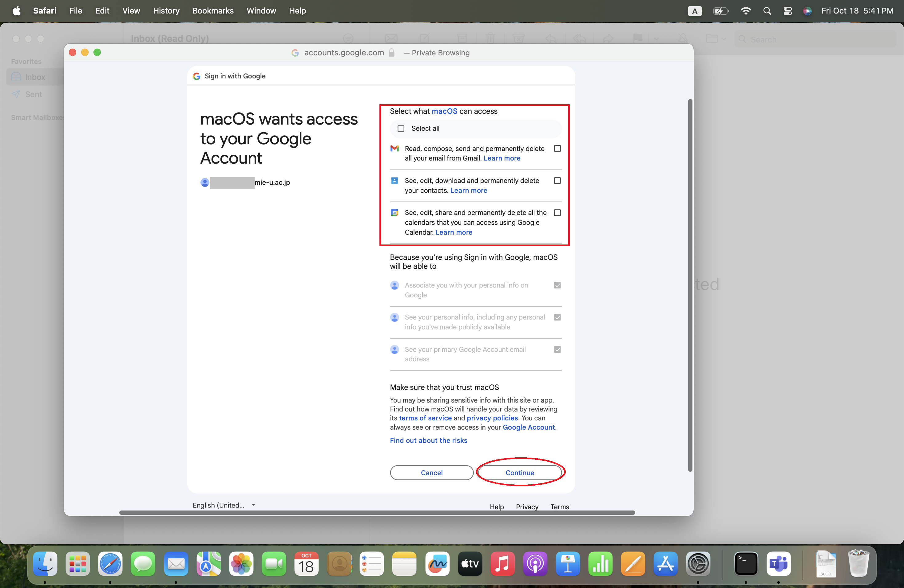Open the History menu

tap(166, 11)
